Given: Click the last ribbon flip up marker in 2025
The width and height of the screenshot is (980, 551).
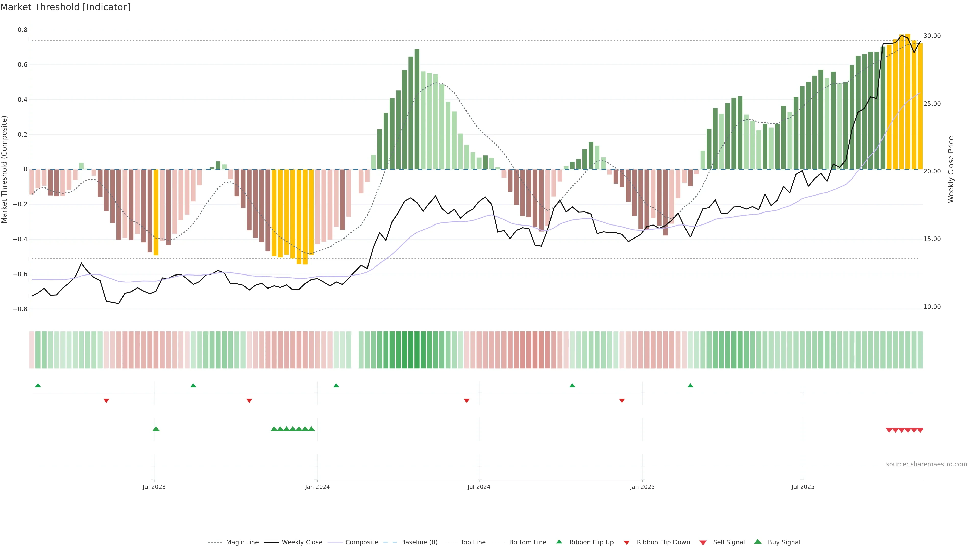Looking at the screenshot, I should coord(690,386).
